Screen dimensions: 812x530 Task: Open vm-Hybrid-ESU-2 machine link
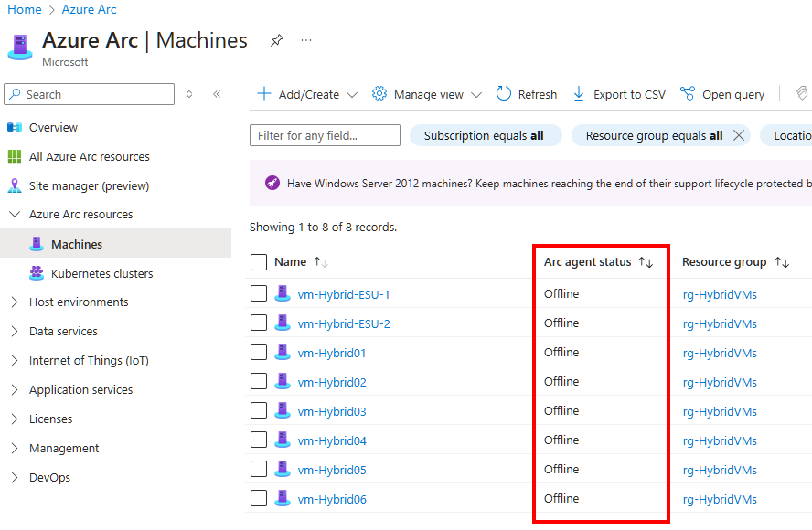[344, 324]
